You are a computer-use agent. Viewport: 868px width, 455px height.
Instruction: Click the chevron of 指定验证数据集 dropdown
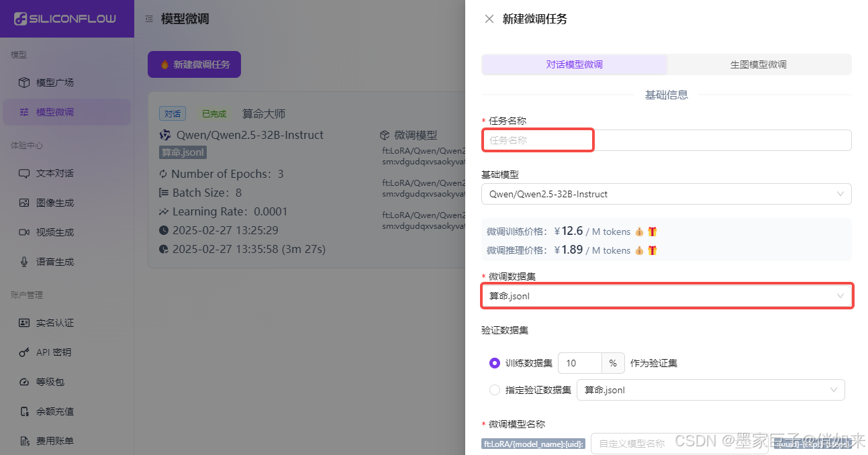coord(834,390)
